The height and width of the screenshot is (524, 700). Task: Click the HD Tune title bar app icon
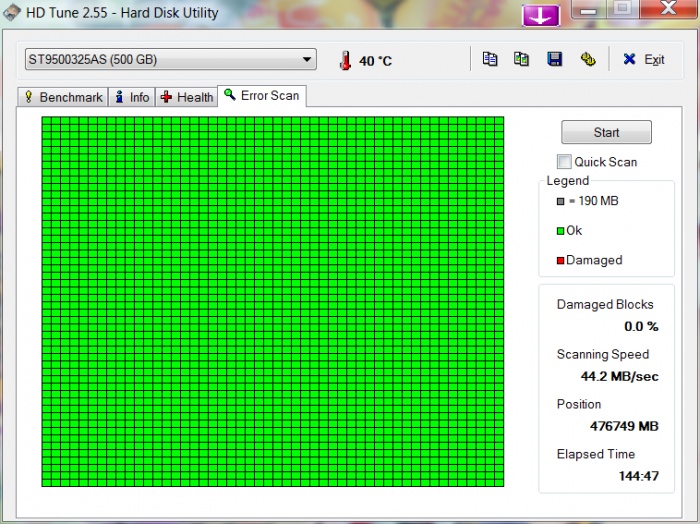point(11,12)
